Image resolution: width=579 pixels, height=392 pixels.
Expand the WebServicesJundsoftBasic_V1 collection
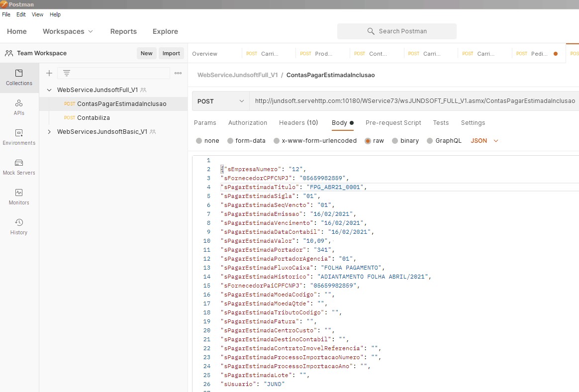coord(49,132)
